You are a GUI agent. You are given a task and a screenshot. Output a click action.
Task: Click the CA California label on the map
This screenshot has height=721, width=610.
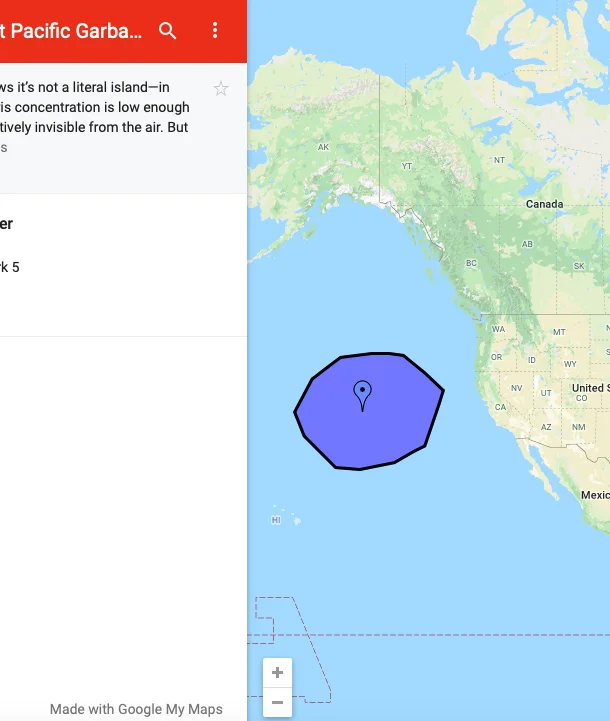click(500, 407)
